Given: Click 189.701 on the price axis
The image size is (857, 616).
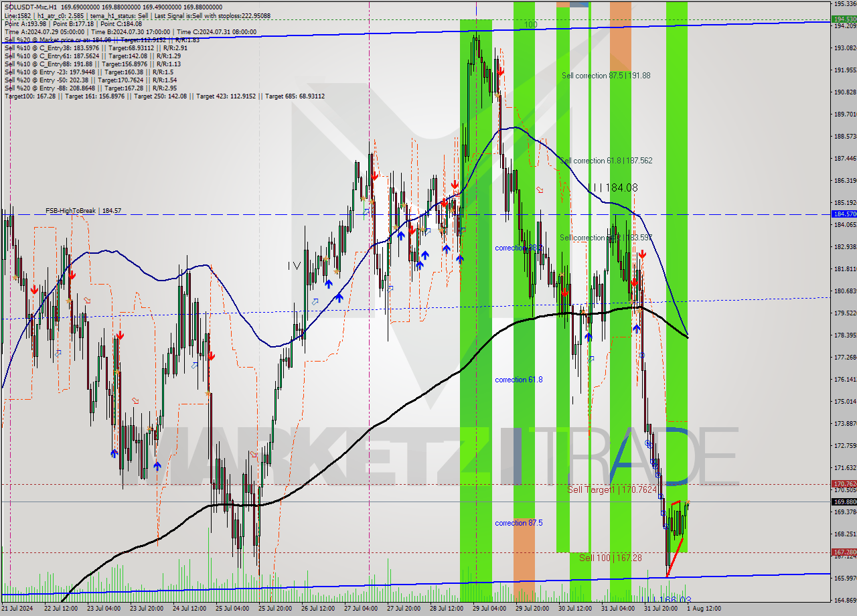Looking at the screenshot, I should [845, 114].
